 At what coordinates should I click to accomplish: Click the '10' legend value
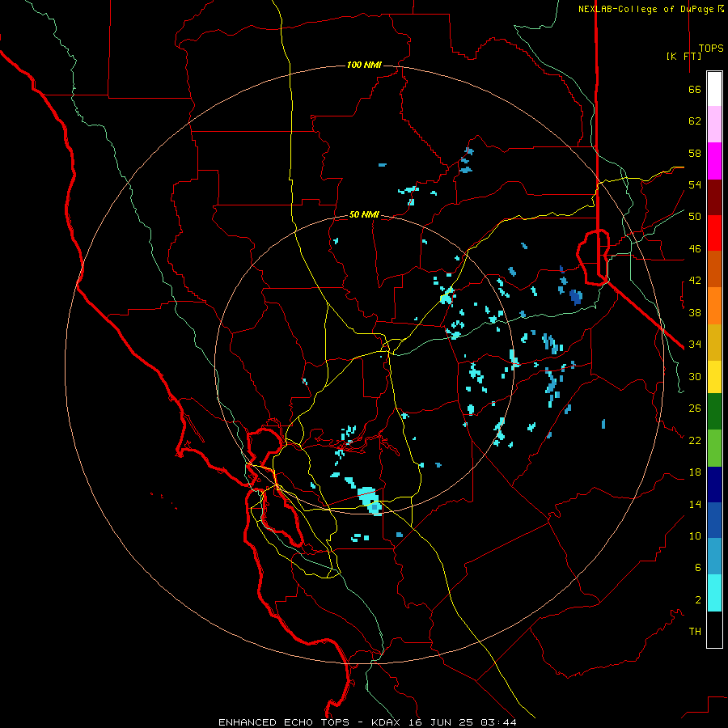[695, 535]
